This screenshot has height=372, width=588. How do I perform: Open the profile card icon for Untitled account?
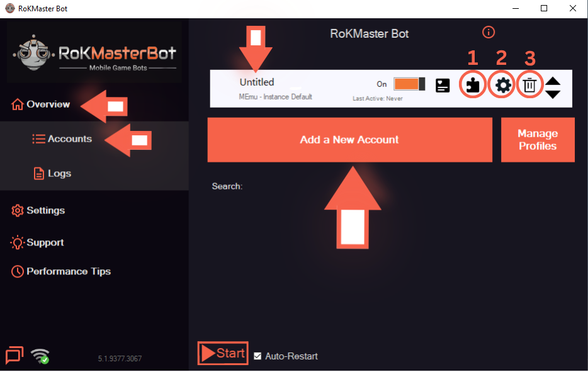coord(443,85)
